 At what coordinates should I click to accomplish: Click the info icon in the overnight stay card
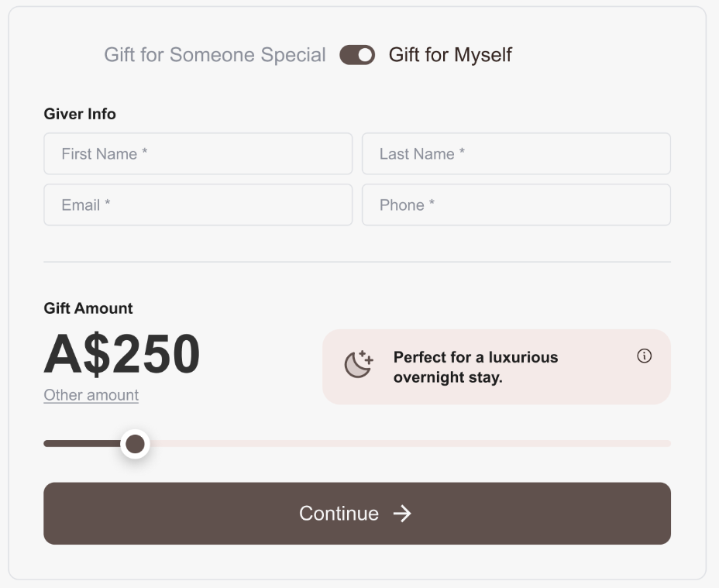coord(645,356)
